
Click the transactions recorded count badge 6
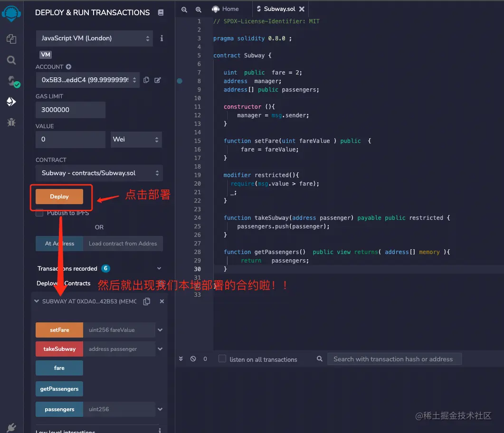point(105,268)
